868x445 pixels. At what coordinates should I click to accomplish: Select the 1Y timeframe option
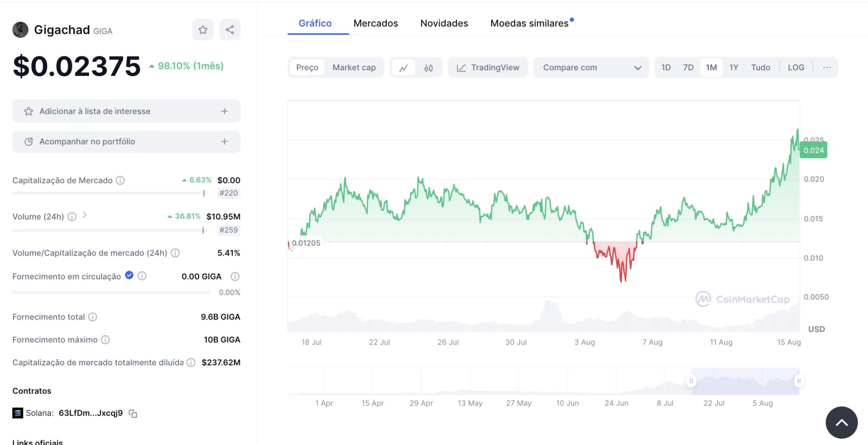point(734,67)
